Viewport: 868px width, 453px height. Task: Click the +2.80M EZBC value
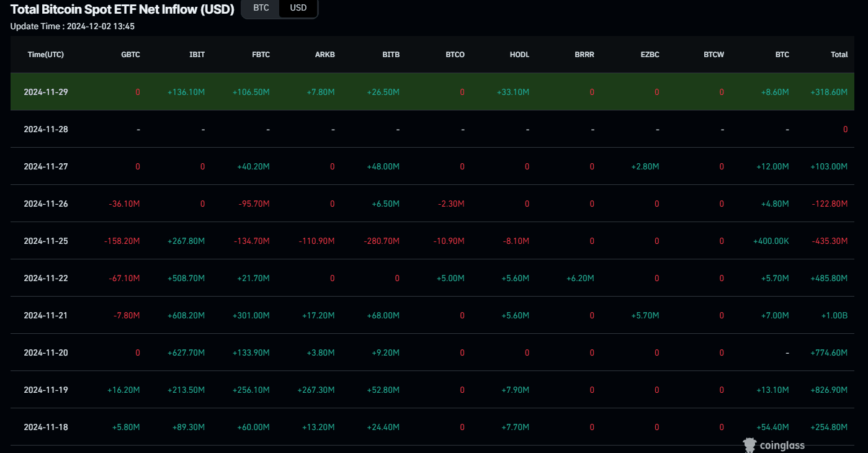click(645, 166)
